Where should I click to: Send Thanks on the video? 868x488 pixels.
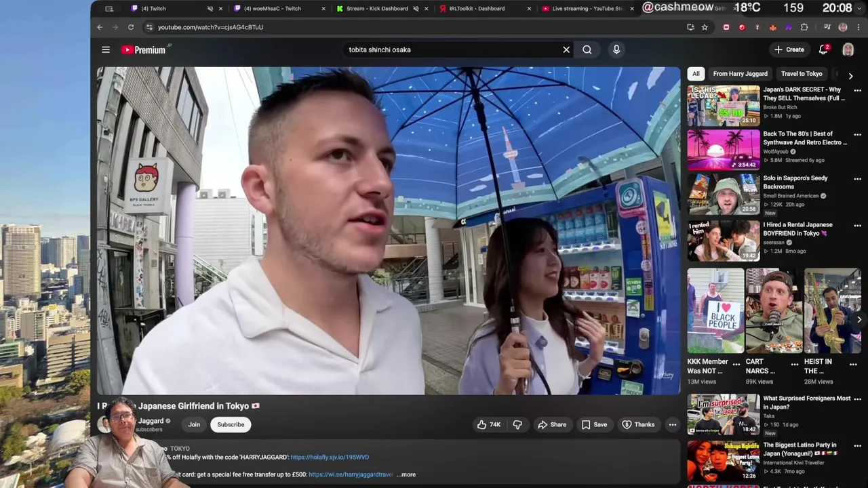[x=638, y=424]
